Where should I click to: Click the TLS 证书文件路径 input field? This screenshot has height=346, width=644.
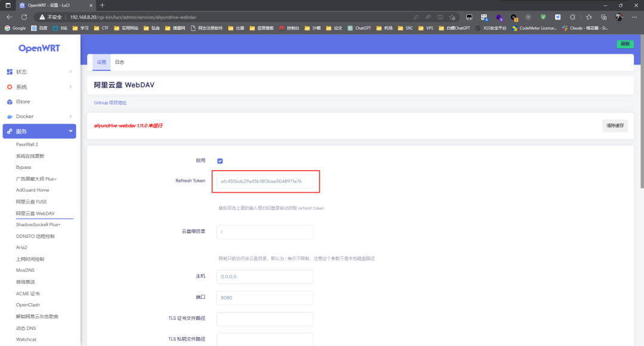point(265,319)
